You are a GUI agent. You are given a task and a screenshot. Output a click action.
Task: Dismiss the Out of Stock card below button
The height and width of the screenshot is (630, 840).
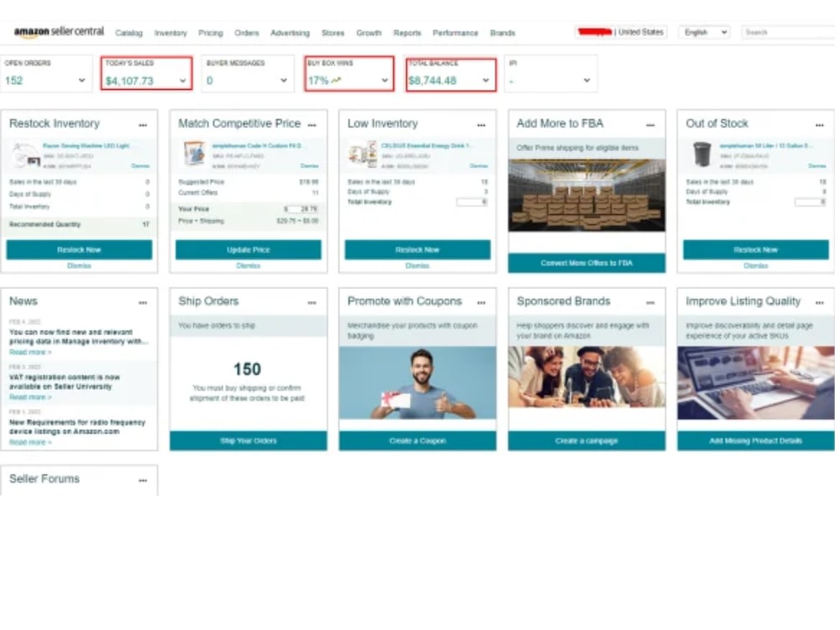(x=756, y=265)
